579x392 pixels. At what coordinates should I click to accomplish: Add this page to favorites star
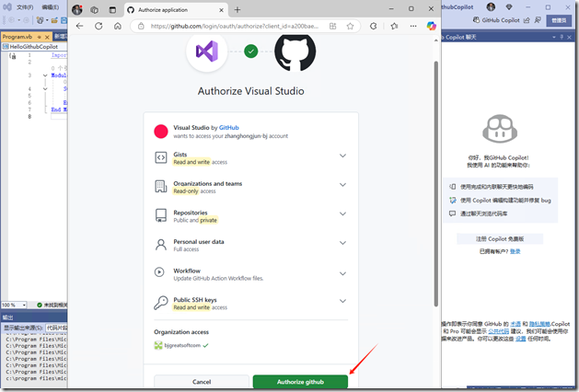350,26
